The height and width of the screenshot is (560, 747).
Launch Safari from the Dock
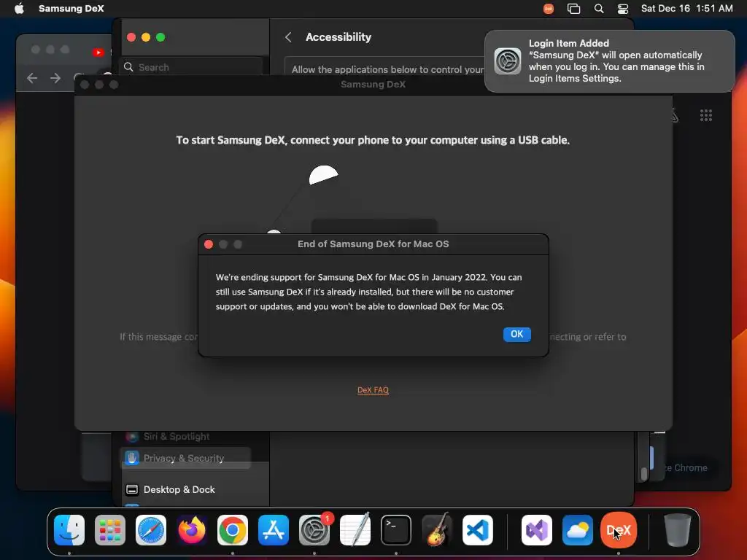coord(151,530)
